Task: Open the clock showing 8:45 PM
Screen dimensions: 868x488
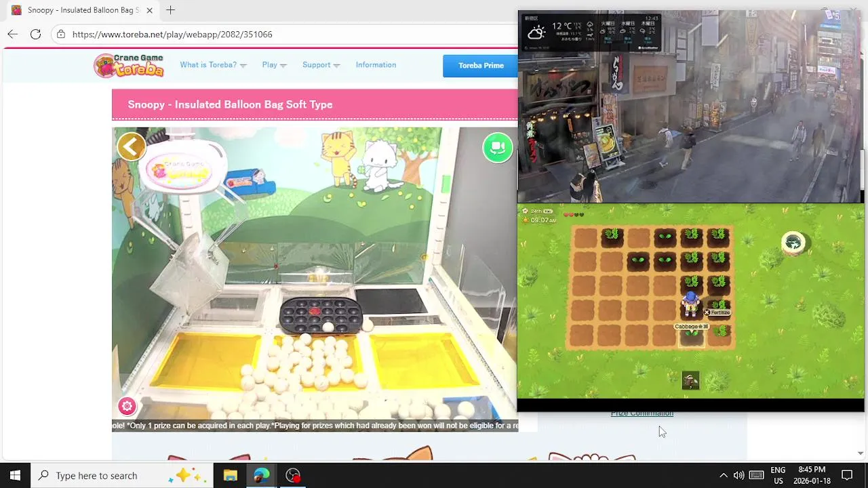Action: (x=812, y=475)
